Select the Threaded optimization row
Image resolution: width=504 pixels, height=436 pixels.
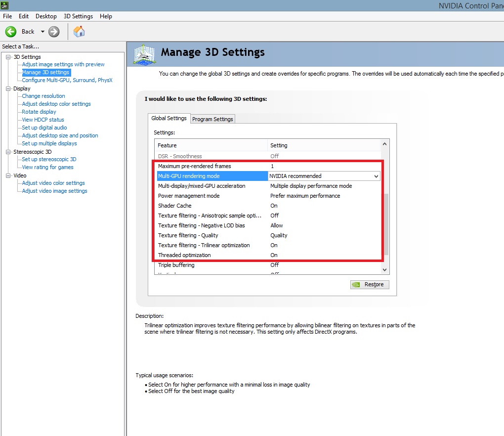(268, 255)
